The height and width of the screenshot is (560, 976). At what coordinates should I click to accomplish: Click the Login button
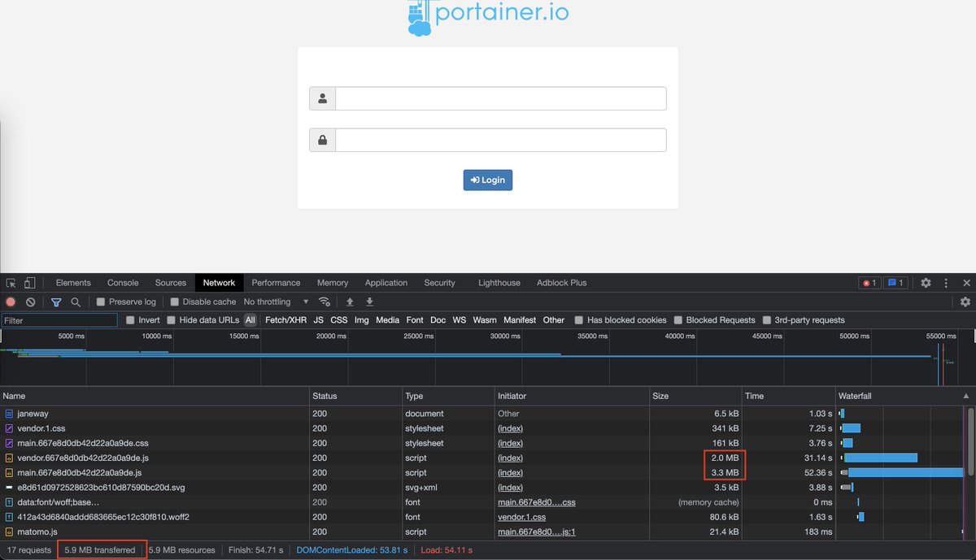coord(488,180)
